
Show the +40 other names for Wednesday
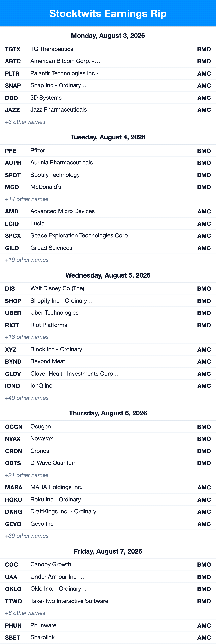pos(27,398)
